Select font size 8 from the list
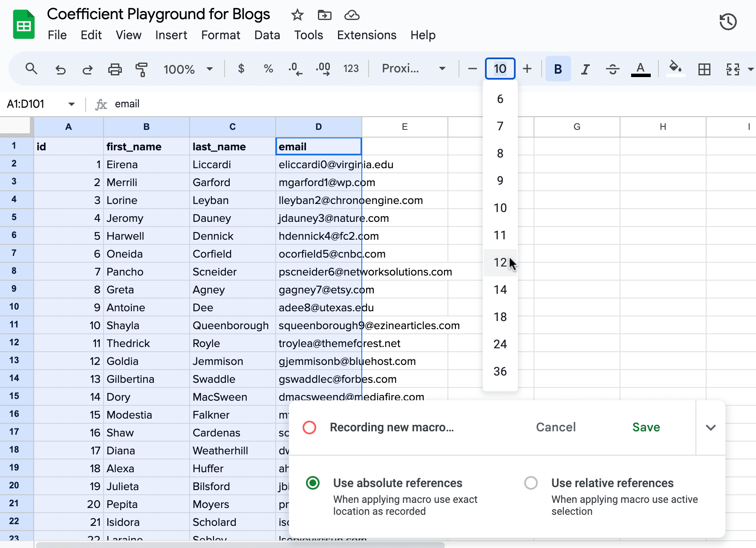 pyautogui.click(x=500, y=153)
